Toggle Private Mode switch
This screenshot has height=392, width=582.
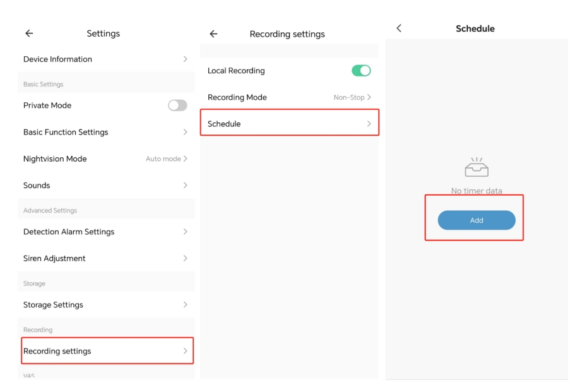point(177,105)
